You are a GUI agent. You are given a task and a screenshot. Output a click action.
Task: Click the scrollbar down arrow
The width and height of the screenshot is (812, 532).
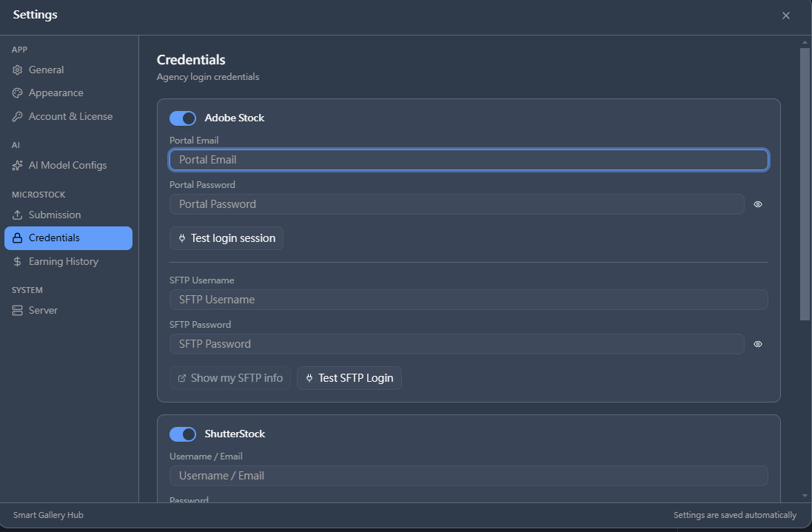[805, 496]
